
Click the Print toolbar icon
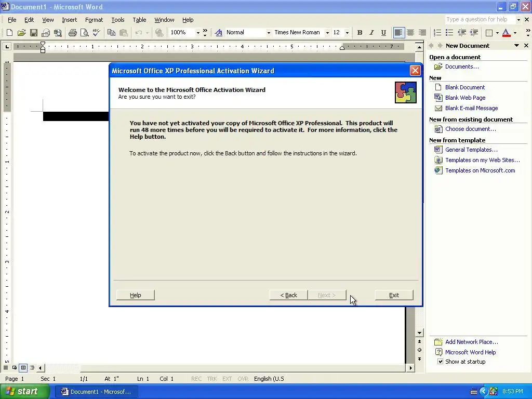pyautogui.click(x=72, y=33)
